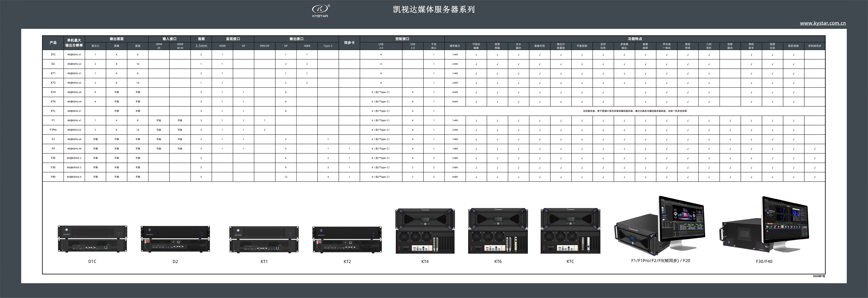Click the '场景预编' feature header
868x298 pixels.
(497, 46)
